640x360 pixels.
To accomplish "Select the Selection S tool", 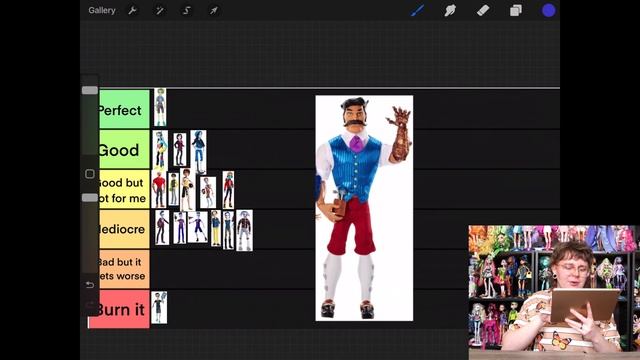I will (187, 11).
